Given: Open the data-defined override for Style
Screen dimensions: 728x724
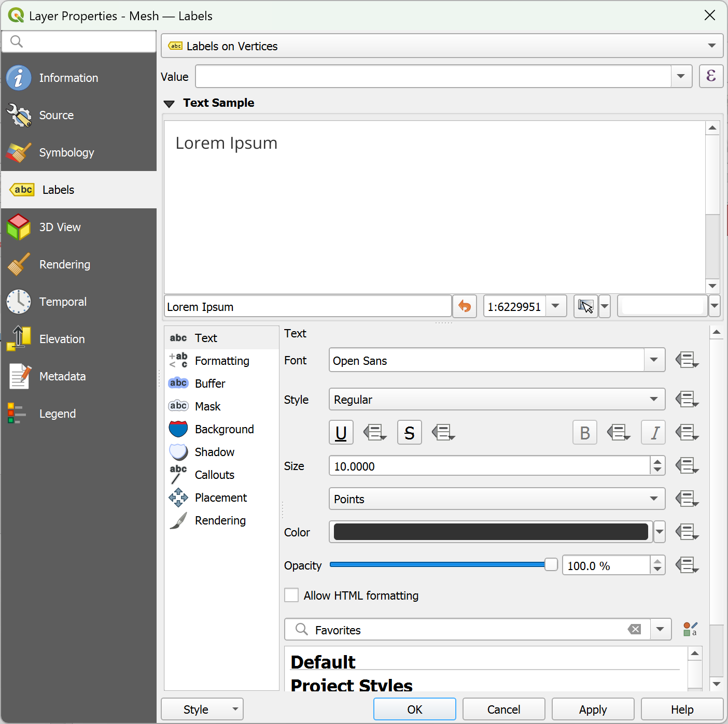Looking at the screenshot, I should [687, 399].
